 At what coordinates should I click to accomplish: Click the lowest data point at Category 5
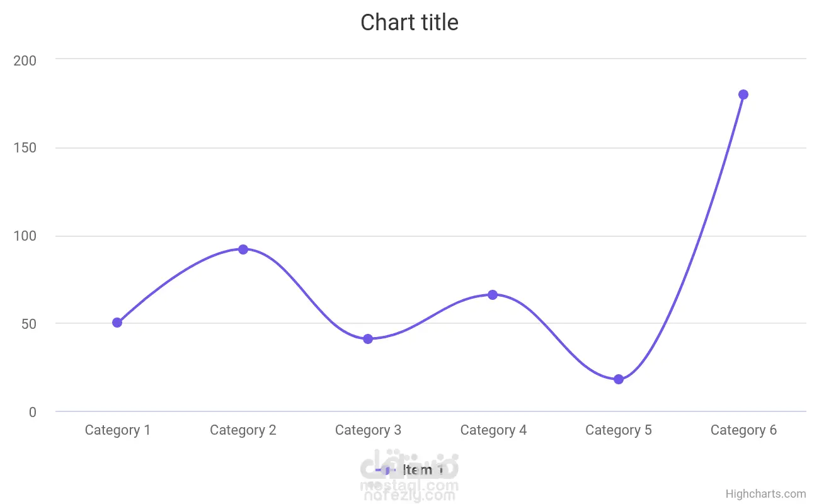(619, 379)
